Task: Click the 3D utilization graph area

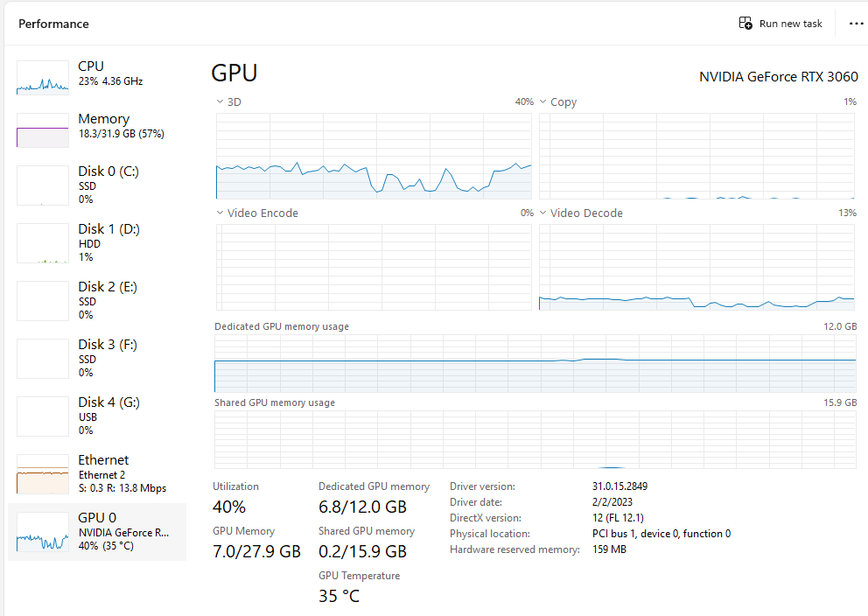Action: (x=374, y=156)
